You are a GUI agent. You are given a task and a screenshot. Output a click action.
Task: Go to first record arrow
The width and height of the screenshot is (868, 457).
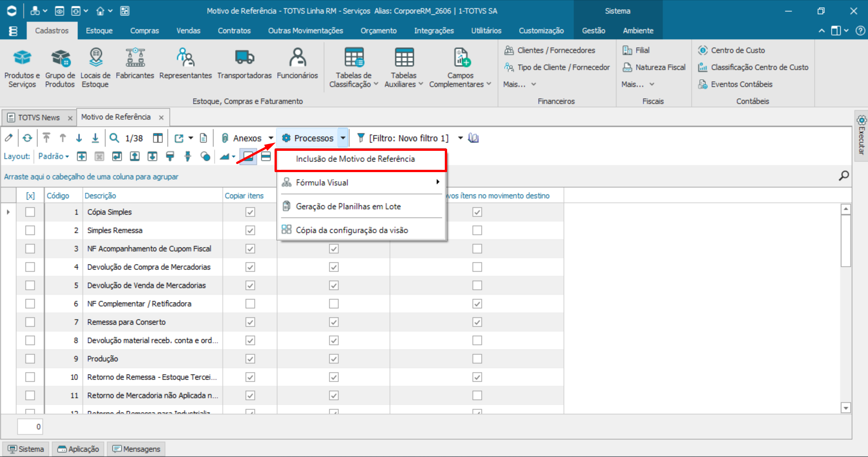[46, 138]
